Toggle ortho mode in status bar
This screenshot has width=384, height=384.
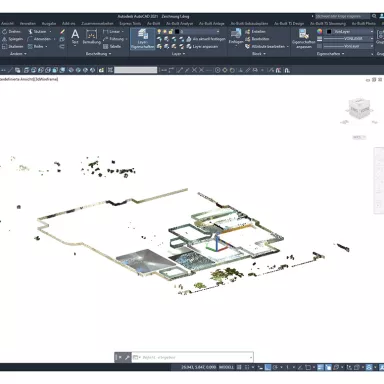268,367
